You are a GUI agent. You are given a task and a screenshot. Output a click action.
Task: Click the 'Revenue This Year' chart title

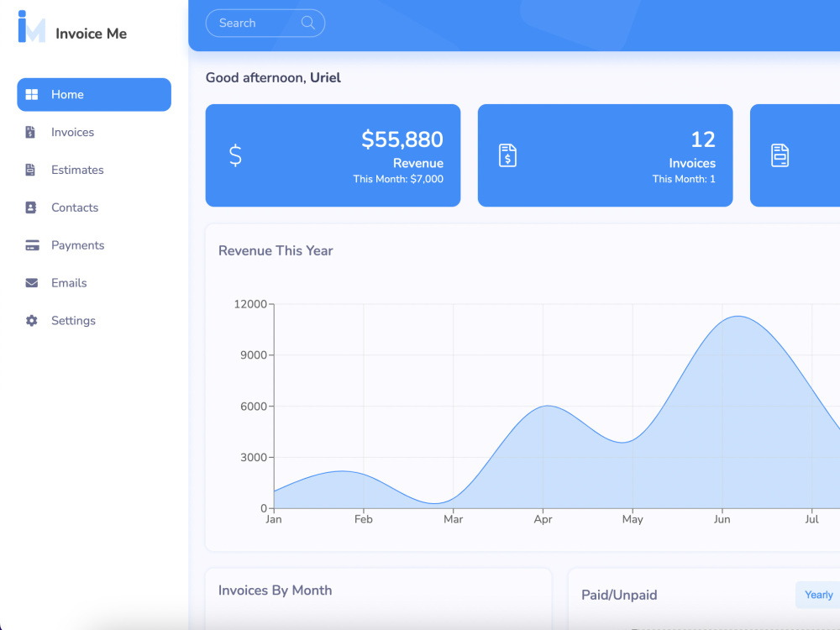coord(276,250)
